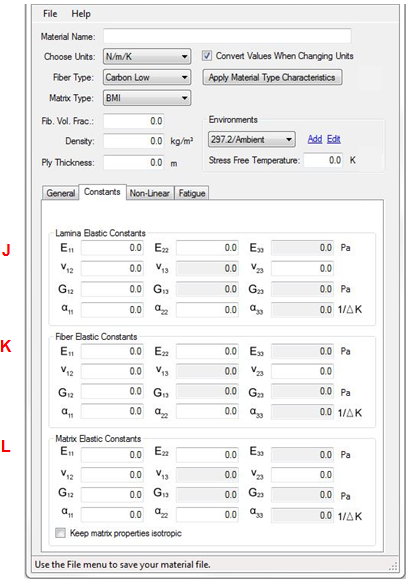Click the window resize grip in status bar
The image size is (406, 579).
click(394, 566)
